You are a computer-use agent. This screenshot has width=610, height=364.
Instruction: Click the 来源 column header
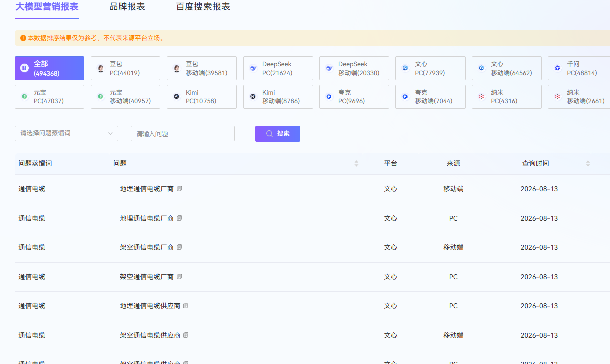(453, 163)
